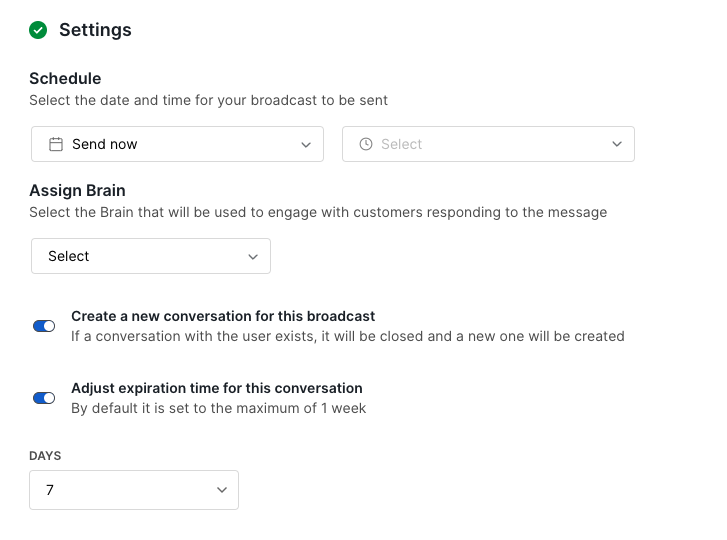This screenshot has height=540, width=727.
Task: Click the chevron arrow on Send now dropdown
Action: [306, 144]
